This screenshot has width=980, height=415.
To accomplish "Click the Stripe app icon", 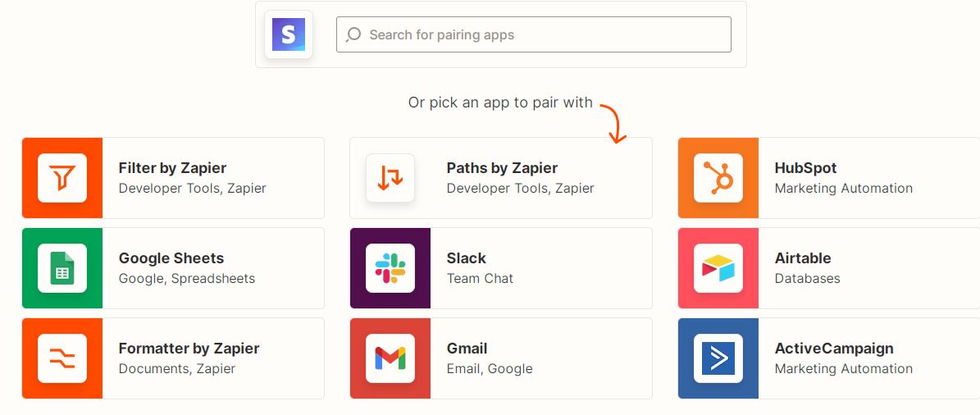I will point(288,34).
